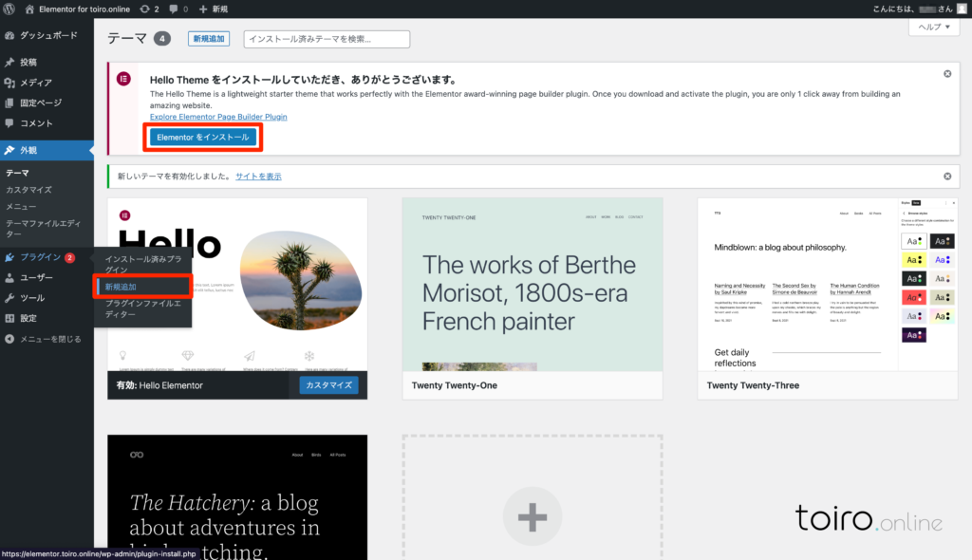The image size is (972, 560).
Task: Click the plus icon for 新規 in admin bar
Action: (x=203, y=9)
